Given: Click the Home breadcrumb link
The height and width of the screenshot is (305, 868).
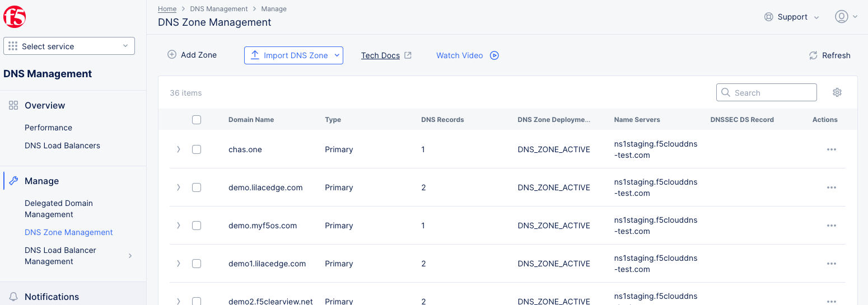Looking at the screenshot, I should [167, 9].
